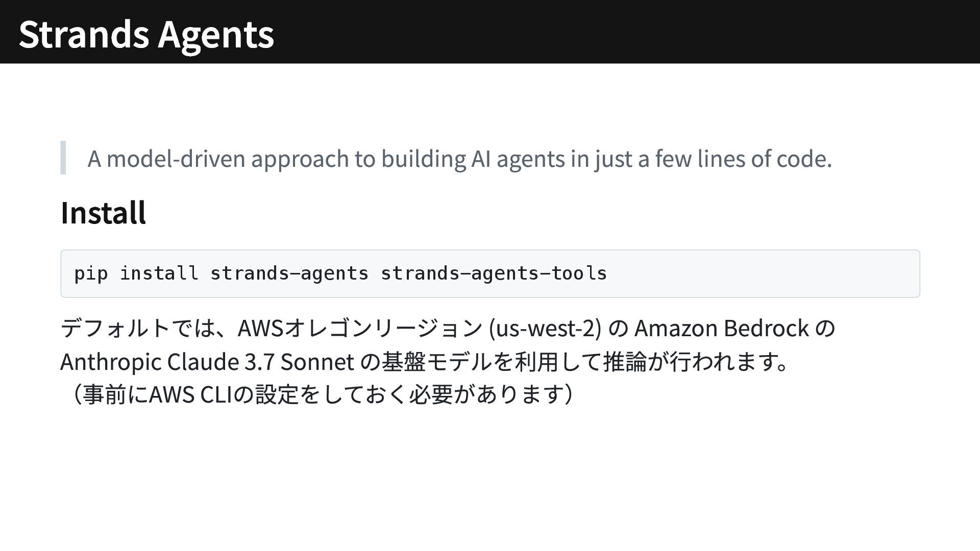Screen dimensions: 980x551
Task: Click the "AWSオレゴンリージョン" text
Action: pos(359,328)
